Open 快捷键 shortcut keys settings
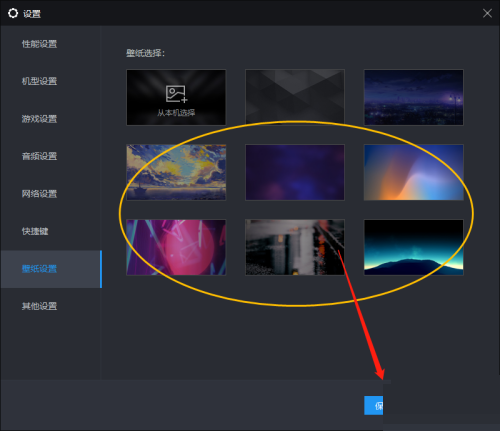The image size is (500, 431). [35, 231]
